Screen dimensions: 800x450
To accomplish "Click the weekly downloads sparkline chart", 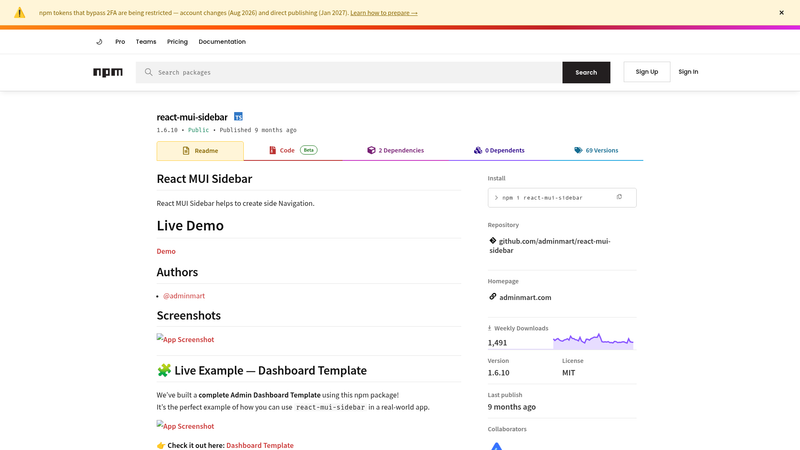I will (x=593, y=341).
